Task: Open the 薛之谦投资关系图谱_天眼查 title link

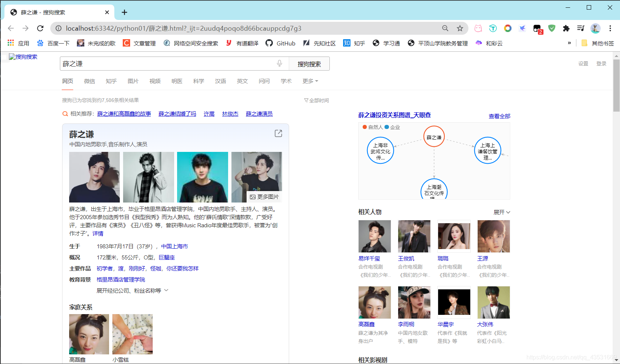Action: pos(394,115)
